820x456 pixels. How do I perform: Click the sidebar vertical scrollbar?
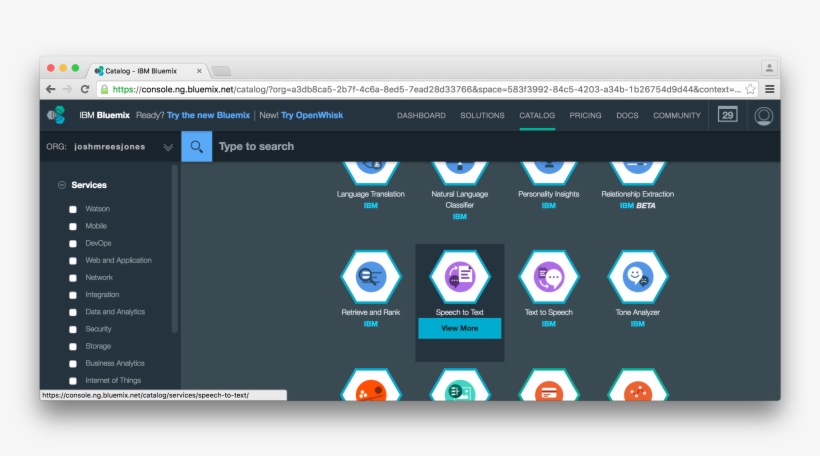pos(175,249)
